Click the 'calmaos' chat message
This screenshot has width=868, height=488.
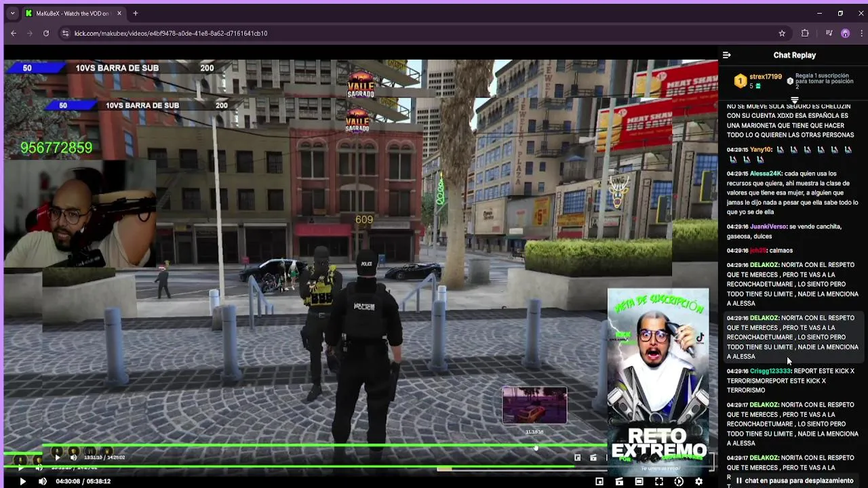click(x=781, y=250)
